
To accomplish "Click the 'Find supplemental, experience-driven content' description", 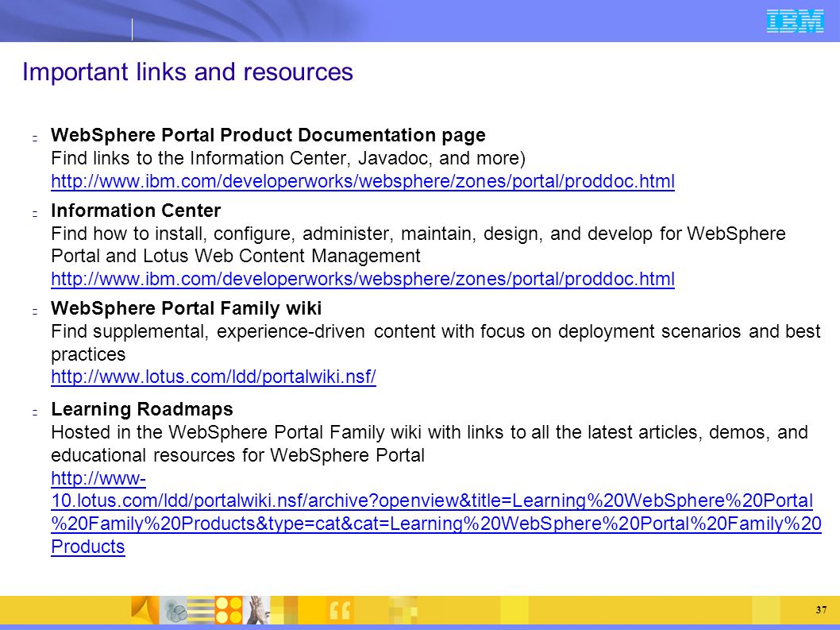I will point(436,342).
